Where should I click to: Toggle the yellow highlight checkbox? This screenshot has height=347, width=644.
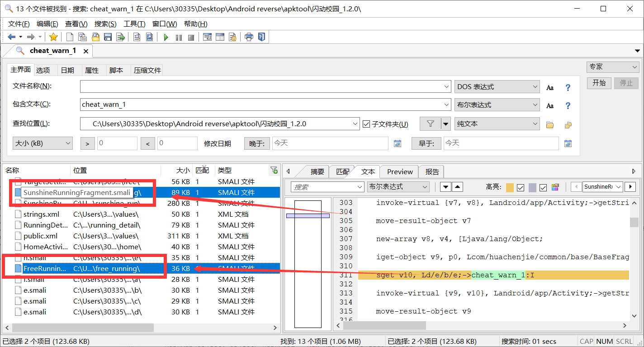click(x=521, y=187)
